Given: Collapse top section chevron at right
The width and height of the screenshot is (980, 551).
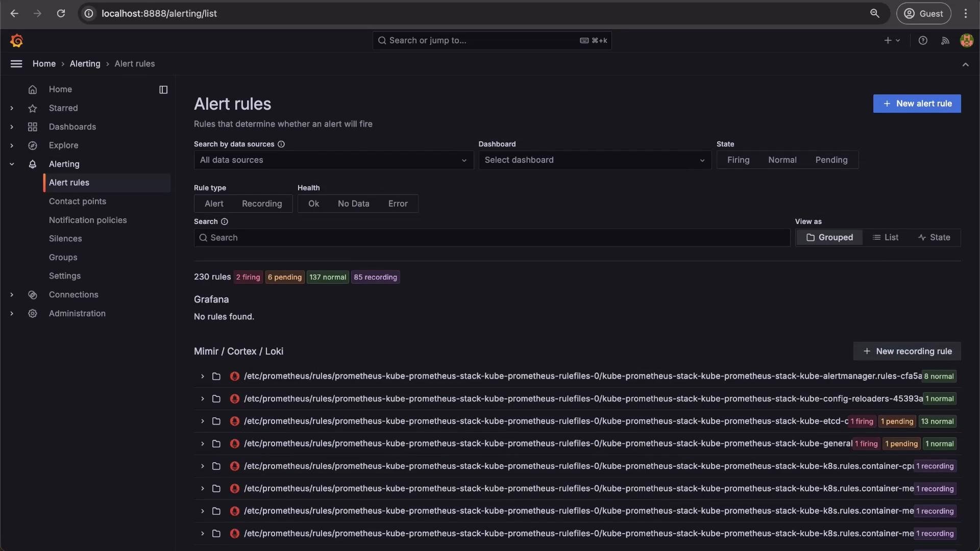Looking at the screenshot, I should click(965, 64).
